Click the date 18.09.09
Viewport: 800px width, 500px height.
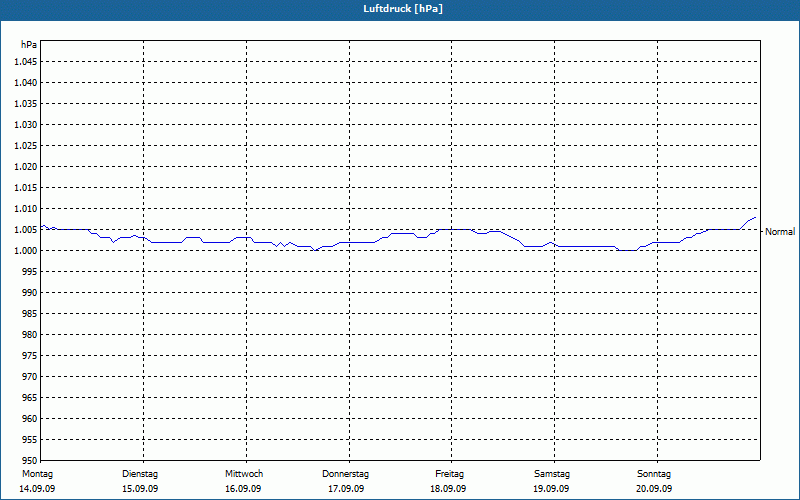448,489
